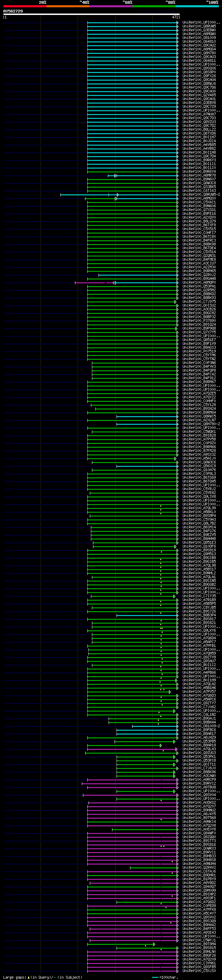Select the UniRef100_A8MR78 label

coord(199,175)
